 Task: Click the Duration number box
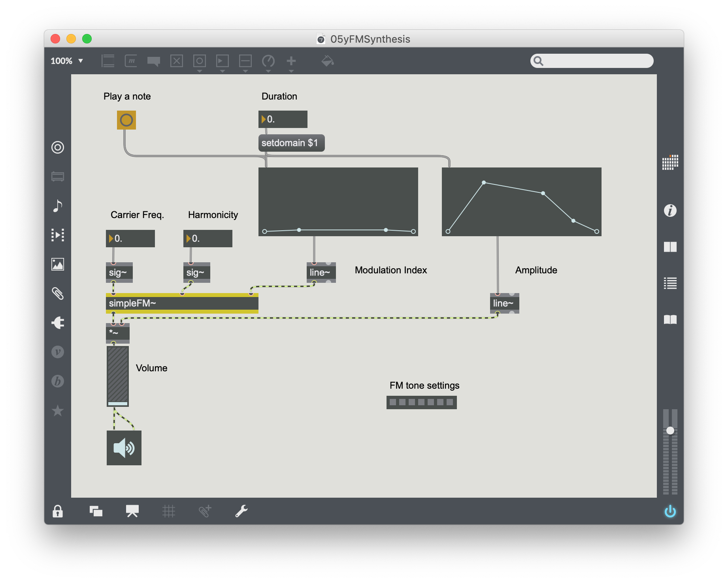[x=283, y=119]
